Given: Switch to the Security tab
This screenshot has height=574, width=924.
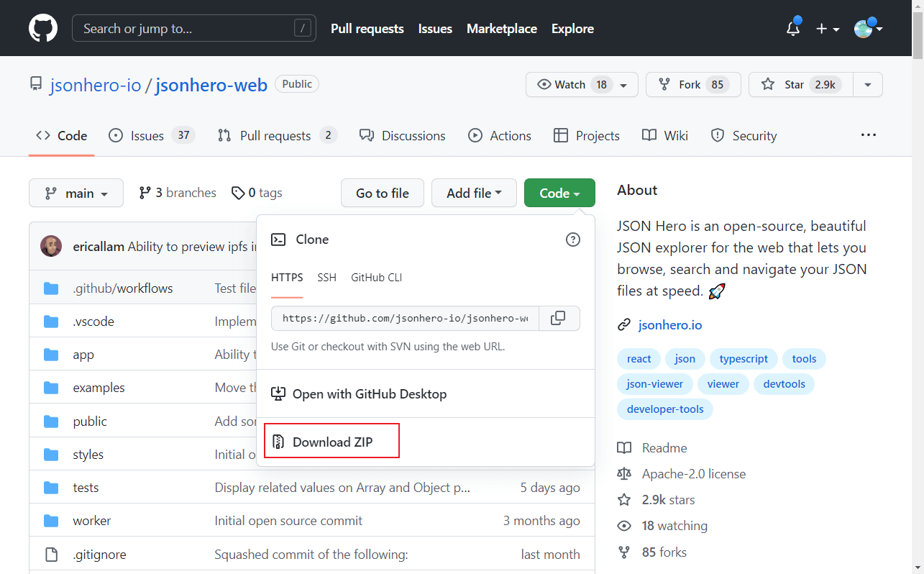Looking at the screenshot, I should click(x=744, y=135).
